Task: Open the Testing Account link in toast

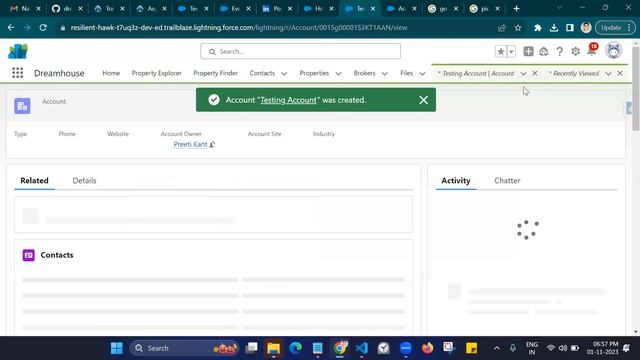Action: pyautogui.click(x=288, y=100)
